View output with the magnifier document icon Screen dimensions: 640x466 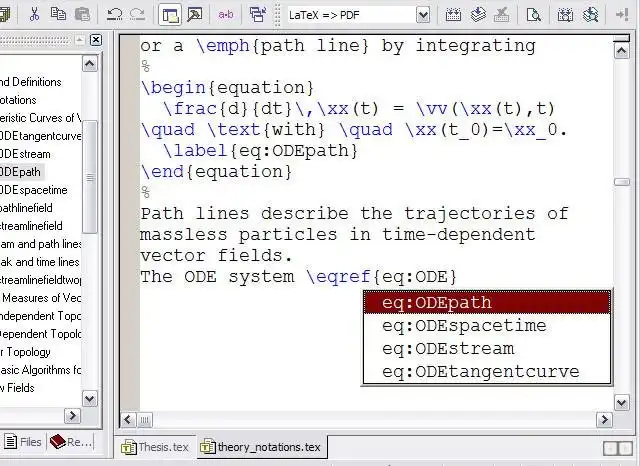533,15
